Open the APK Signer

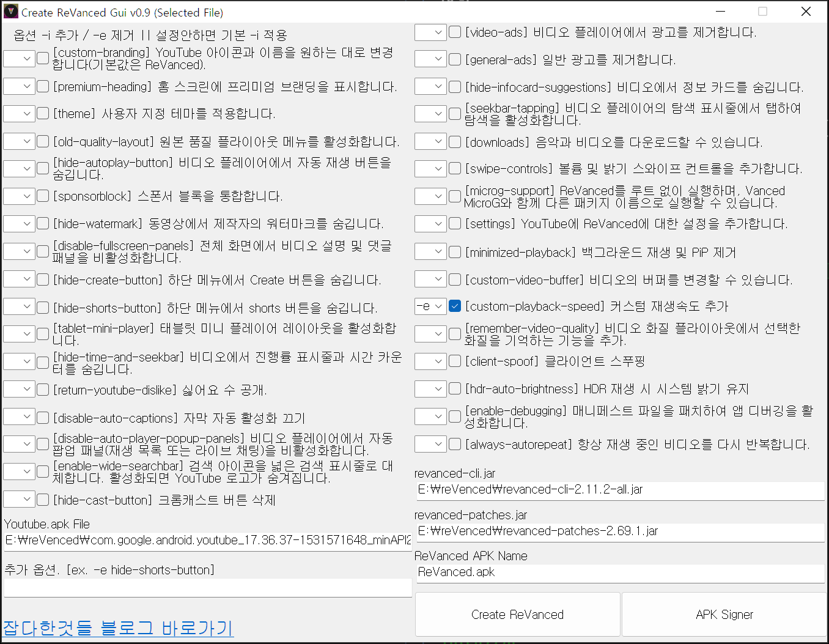[724, 615]
